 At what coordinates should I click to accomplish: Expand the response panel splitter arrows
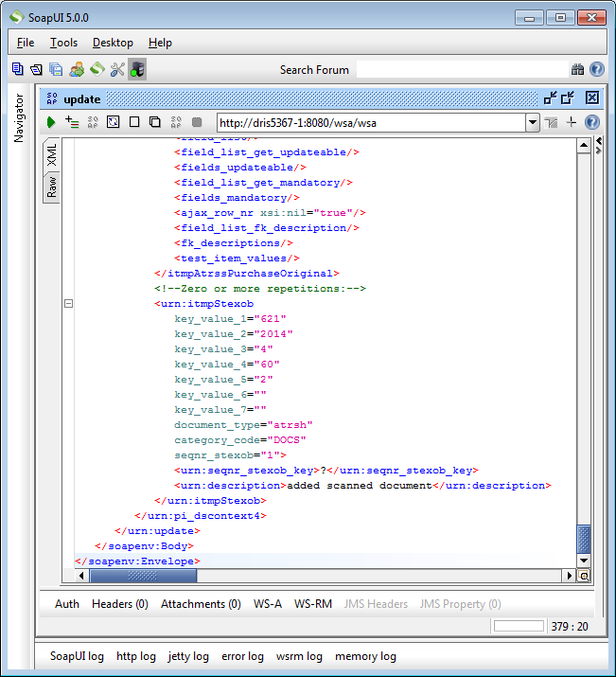pyautogui.click(x=599, y=146)
